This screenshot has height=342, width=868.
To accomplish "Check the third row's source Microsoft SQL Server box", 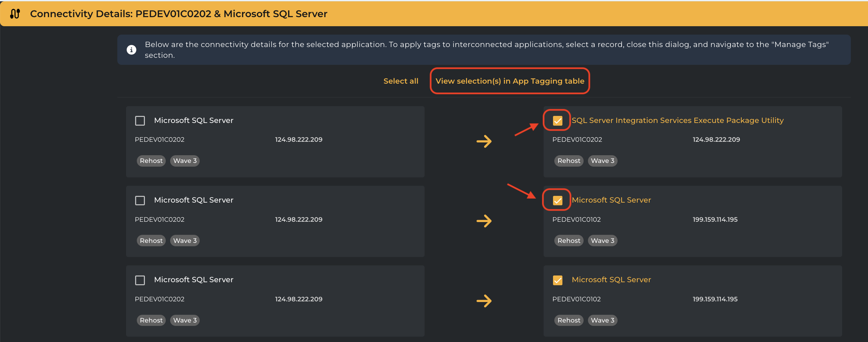I will 140,280.
